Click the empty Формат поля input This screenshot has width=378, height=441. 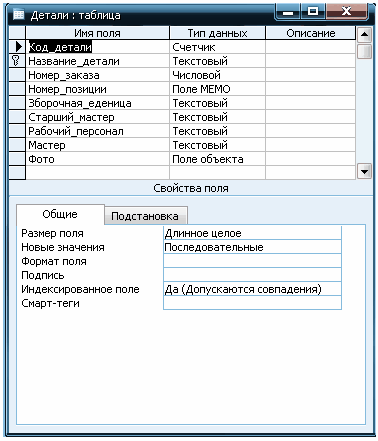[x=252, y=261]
